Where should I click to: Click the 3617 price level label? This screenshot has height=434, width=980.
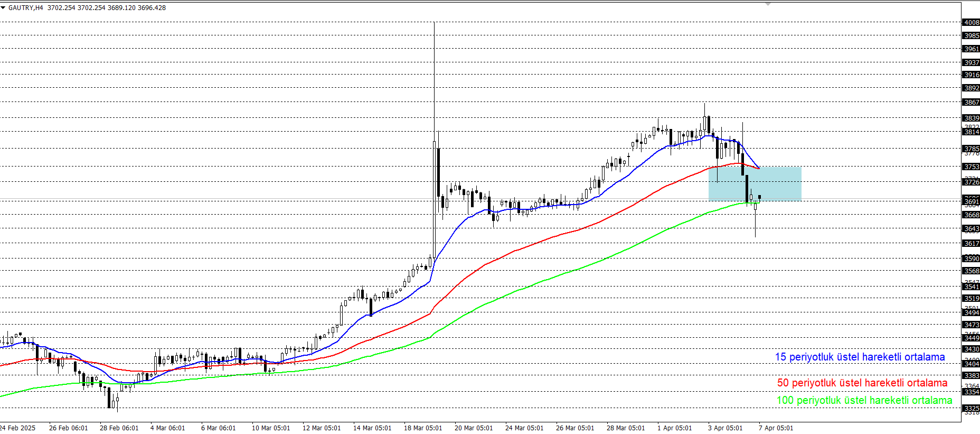point(971,243)
